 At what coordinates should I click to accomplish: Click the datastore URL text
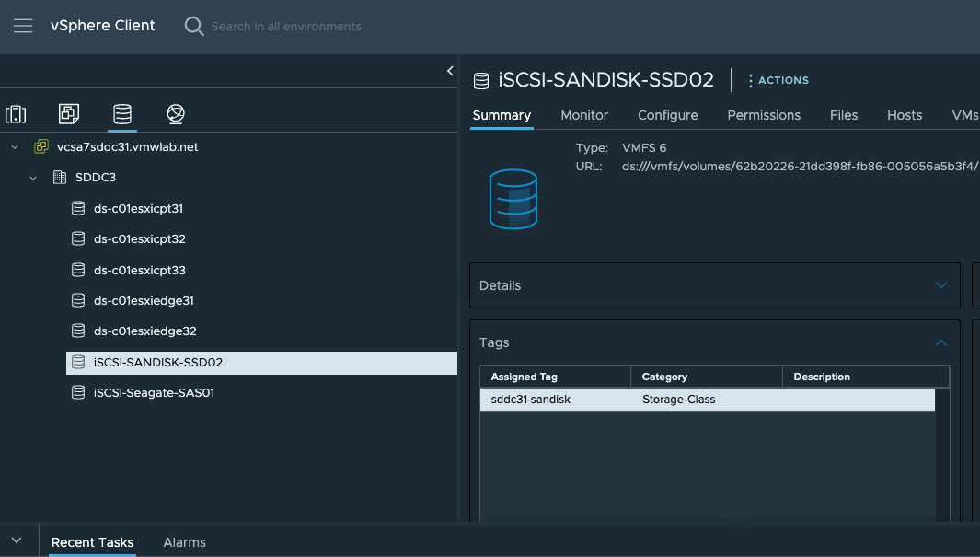[x=800, y=167]
